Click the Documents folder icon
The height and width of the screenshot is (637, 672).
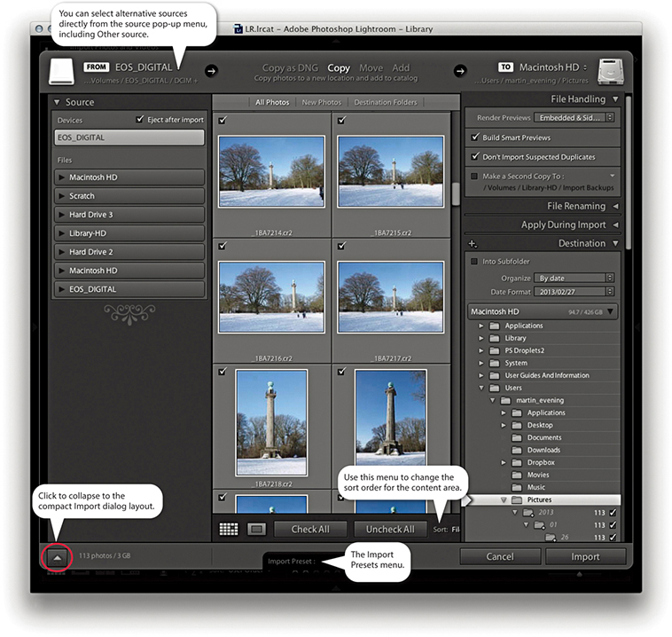[517, 437]
